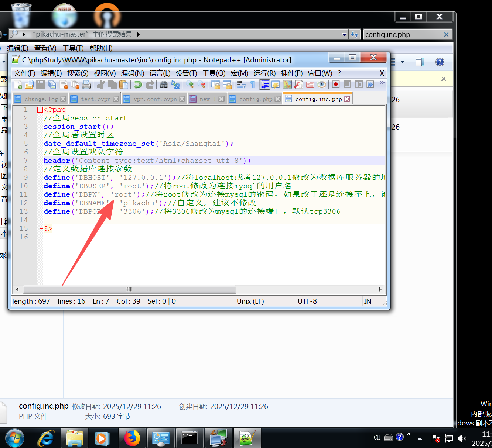Screen dimensions: 492x448
Task: Open the 文件(F) menu in Notepad++
Action: (x=25, y=73)
